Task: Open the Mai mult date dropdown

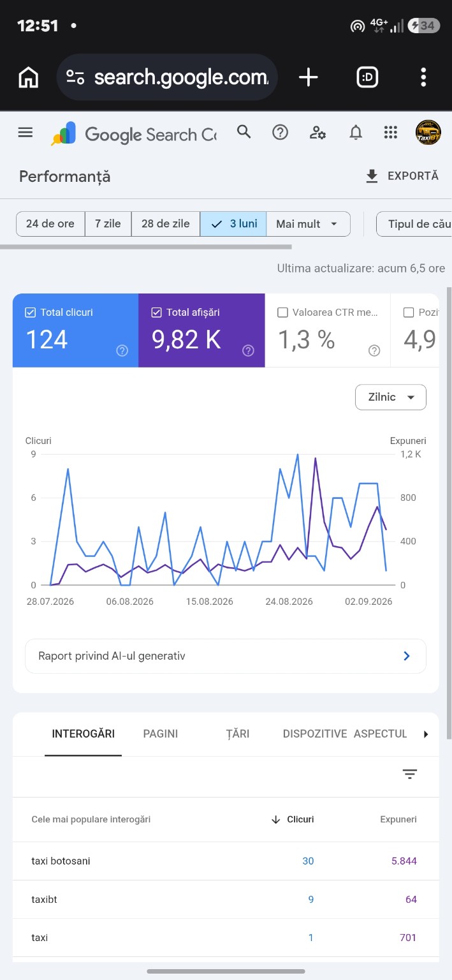Action: coord(308,224)
